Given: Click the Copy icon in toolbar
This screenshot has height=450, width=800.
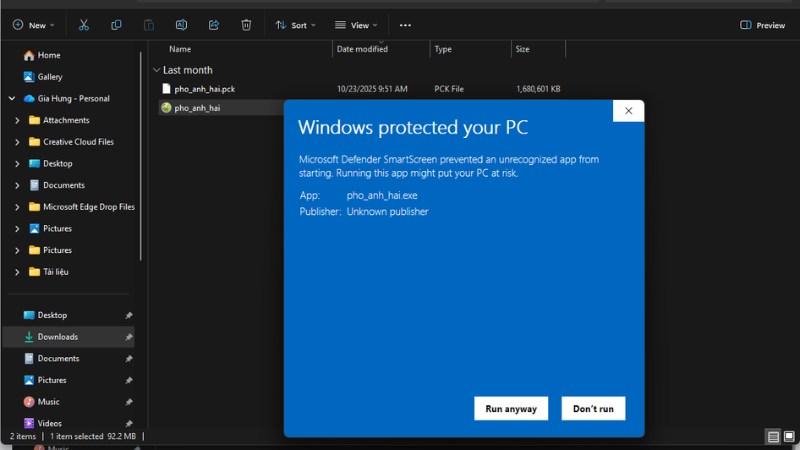Looking at the screenshot, I should 116,25.
